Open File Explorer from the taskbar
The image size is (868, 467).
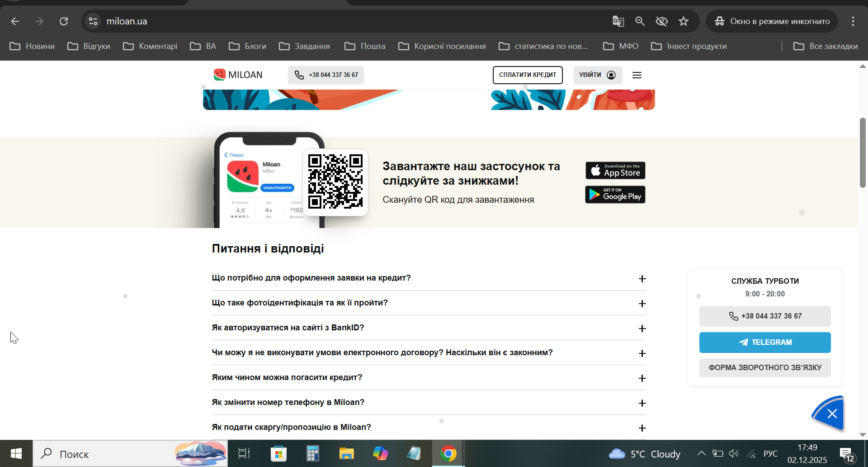tap(346, 453)
